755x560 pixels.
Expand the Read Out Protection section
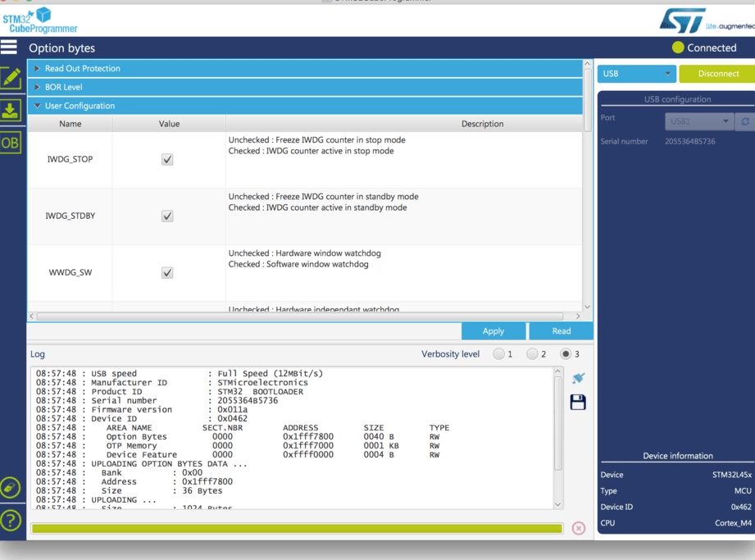click(x=305, y=68)
